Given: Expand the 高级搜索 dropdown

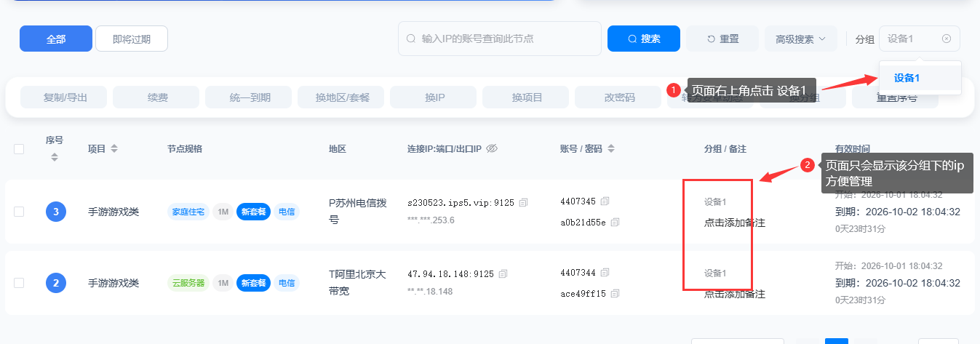Looking at the screenshot, I should tap(801, 39).
